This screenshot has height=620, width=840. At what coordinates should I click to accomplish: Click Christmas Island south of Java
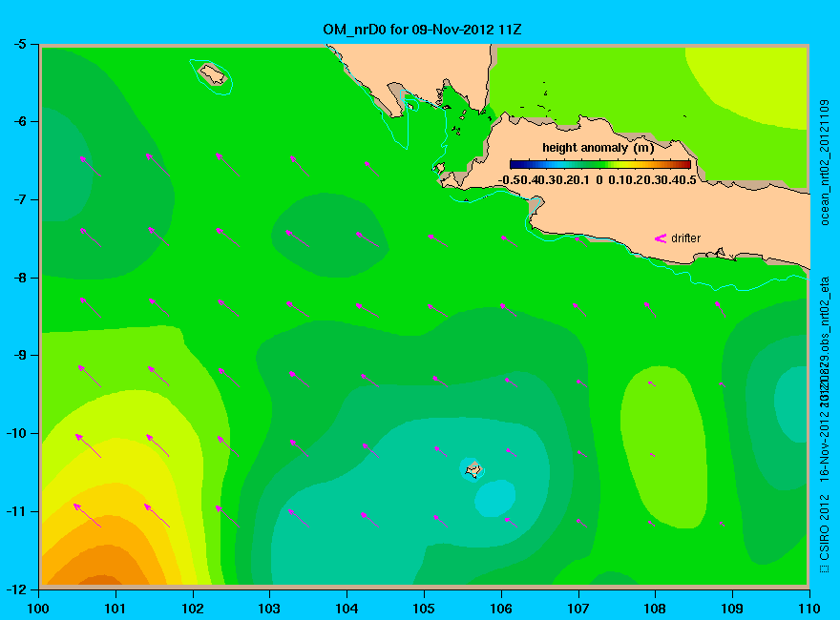pyautogui.click(x=473, y=470)
